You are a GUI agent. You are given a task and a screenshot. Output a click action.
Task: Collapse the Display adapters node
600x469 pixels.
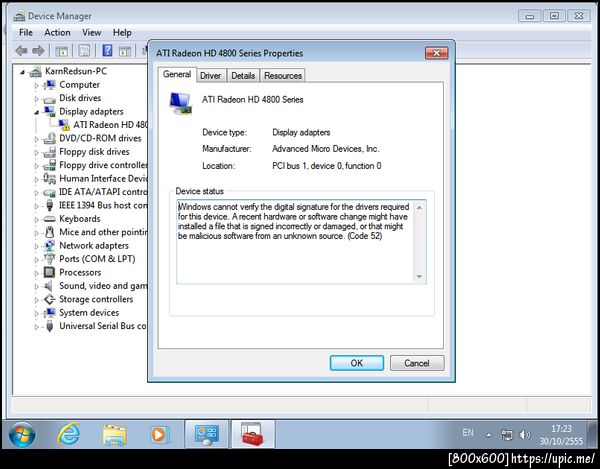point(37,112)
